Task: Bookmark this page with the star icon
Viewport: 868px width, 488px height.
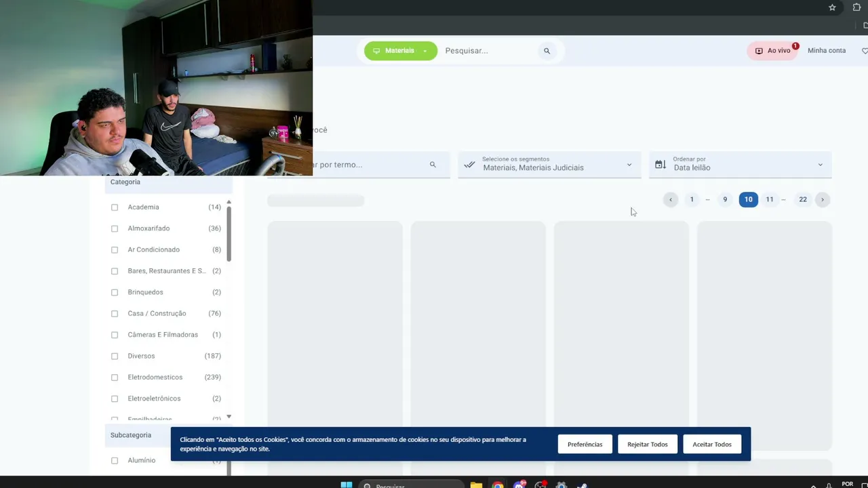Action: click(x=832, y=7)
